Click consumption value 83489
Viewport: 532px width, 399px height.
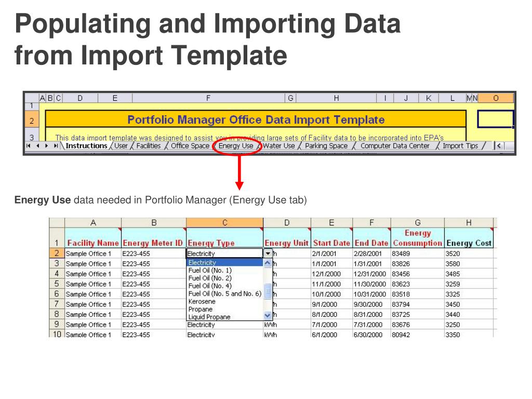[418, 254]
